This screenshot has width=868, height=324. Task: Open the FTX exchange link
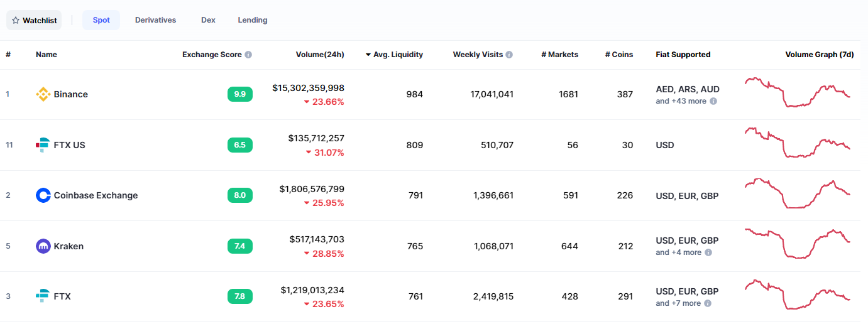tap(62, 296)
